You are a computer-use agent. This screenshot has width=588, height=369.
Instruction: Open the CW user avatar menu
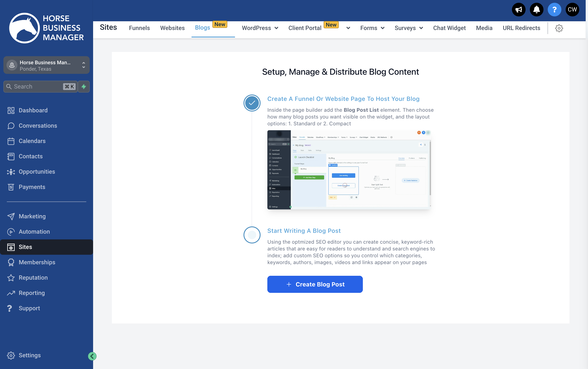pos(572,10)
